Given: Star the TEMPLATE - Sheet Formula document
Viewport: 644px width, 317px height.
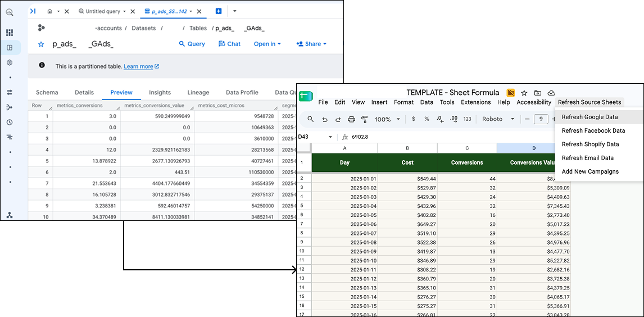Looking at the screenshot, I should [x=524, y=93].
